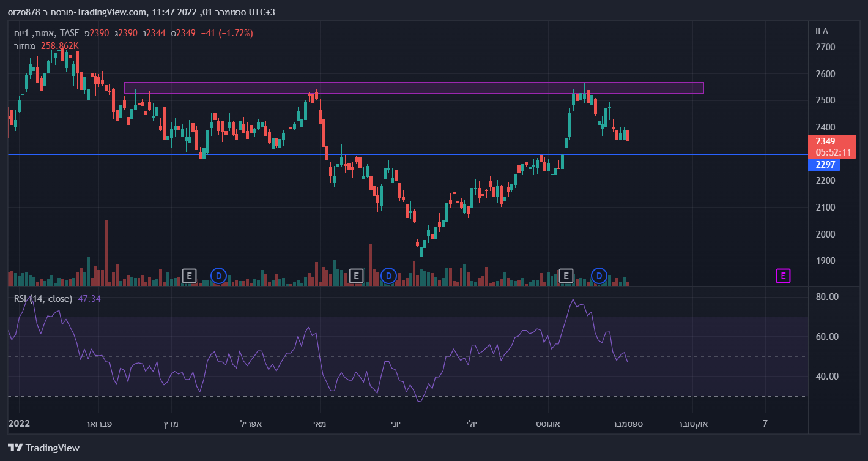Select the blue horizontal support line

pyautogui.click(x=428, y=154)
